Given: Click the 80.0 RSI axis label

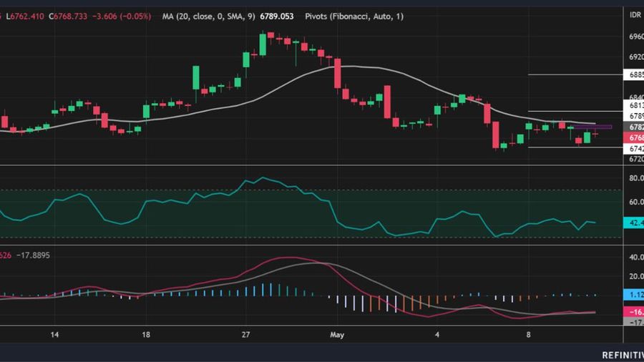Looking at the screenshot, I should coord(636,178).
